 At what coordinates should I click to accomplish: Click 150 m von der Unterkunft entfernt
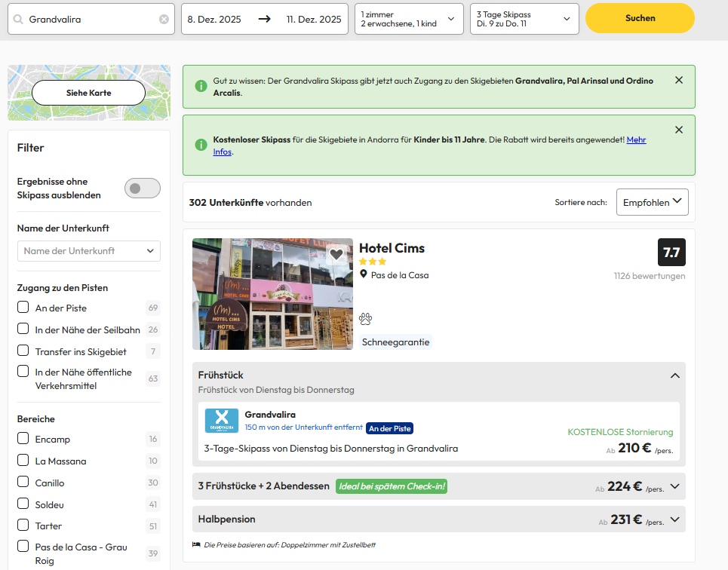pyautogui.click(x=303, y=427)
